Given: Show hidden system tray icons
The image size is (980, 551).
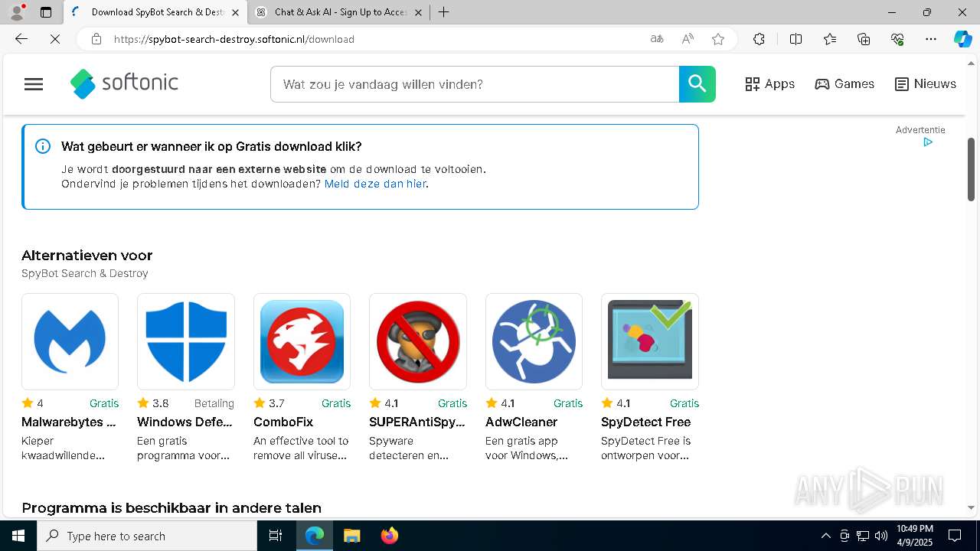Looking at the screenshot, I should click(825, 536).
